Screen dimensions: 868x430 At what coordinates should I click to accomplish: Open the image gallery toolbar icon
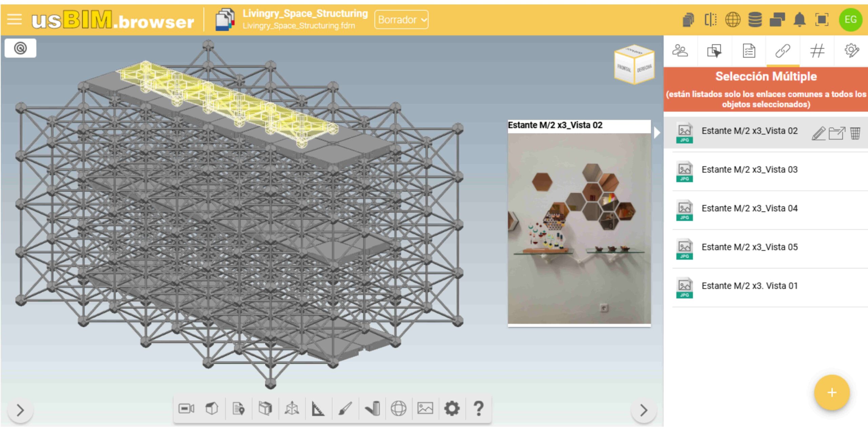pyautogui.click(x=425, y=409)
